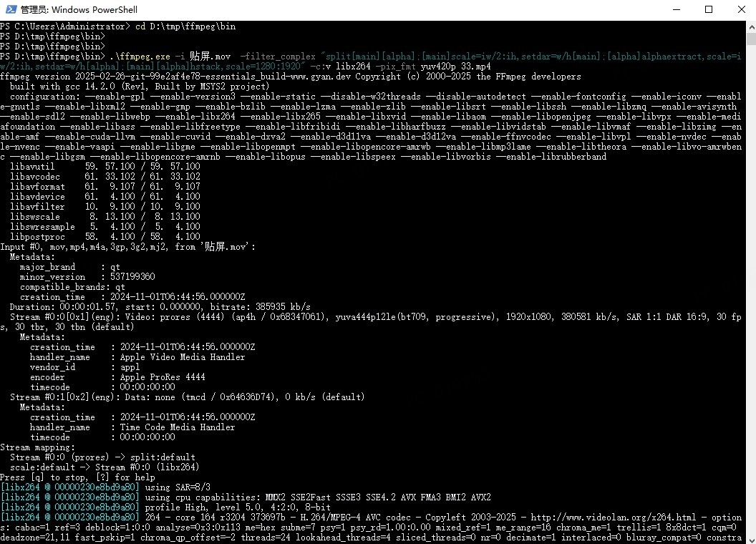Click the 'libavfilter' version row
Screen dimensions: 756x544
(105, 207)
